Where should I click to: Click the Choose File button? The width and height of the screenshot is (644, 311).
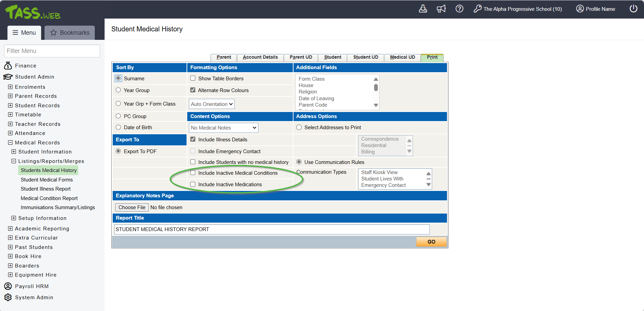[132, 207]
